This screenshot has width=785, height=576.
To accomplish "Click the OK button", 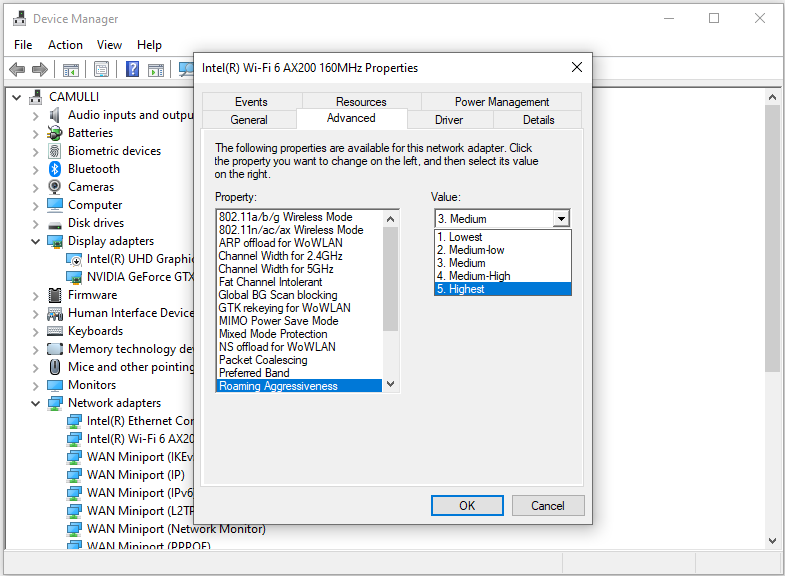I will point(467,505).
